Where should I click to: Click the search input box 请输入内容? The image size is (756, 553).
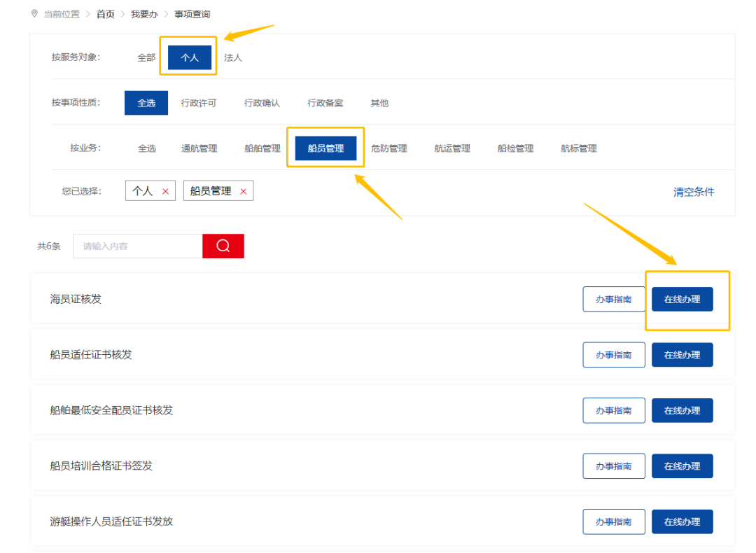(x=137, y=246)
